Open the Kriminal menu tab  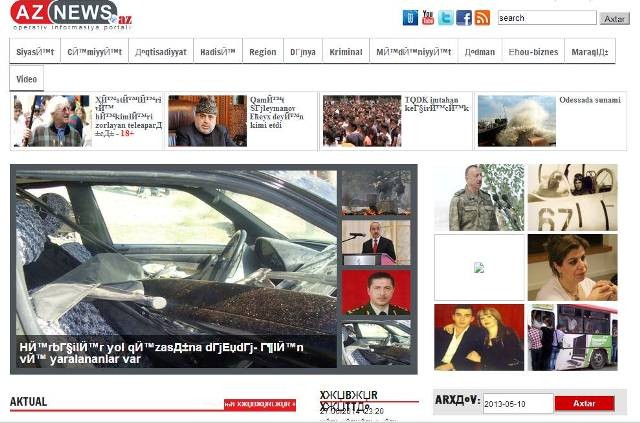[x=346, y=52]
